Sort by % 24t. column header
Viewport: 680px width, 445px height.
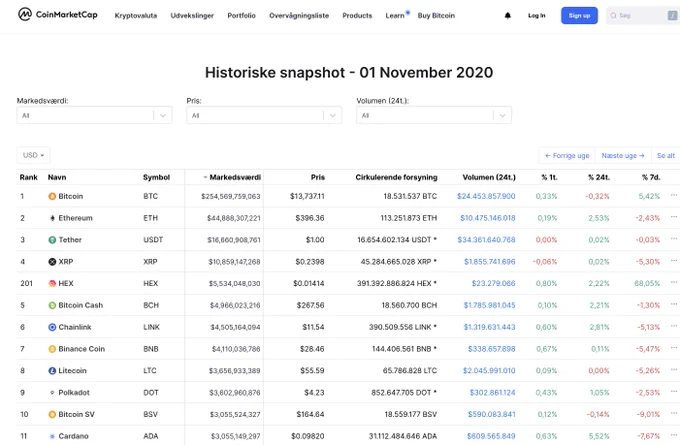[x=599, y=177]
